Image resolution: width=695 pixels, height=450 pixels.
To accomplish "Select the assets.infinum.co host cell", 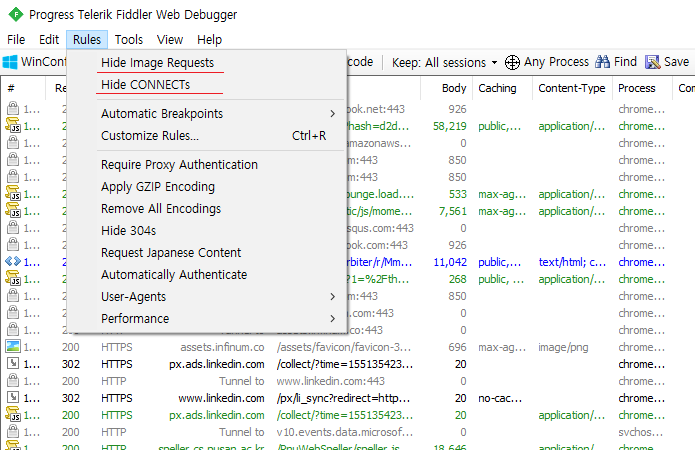I will pos(222,347).
